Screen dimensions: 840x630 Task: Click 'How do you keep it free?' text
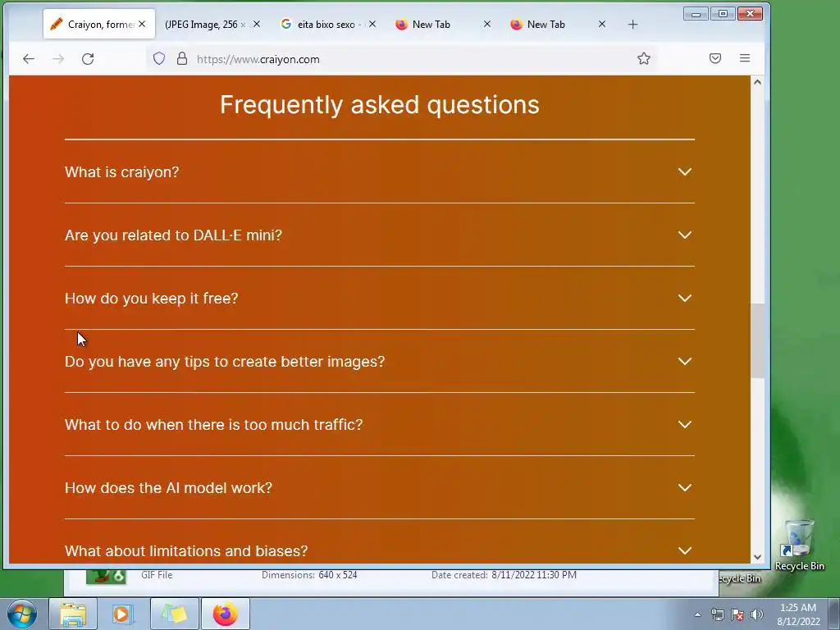pos(151,299)
